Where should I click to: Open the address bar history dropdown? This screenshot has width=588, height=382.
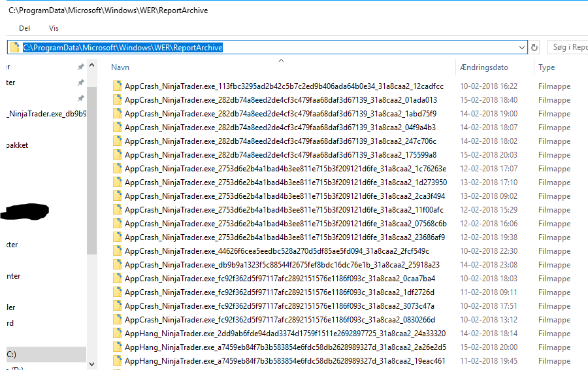point(521,47)
